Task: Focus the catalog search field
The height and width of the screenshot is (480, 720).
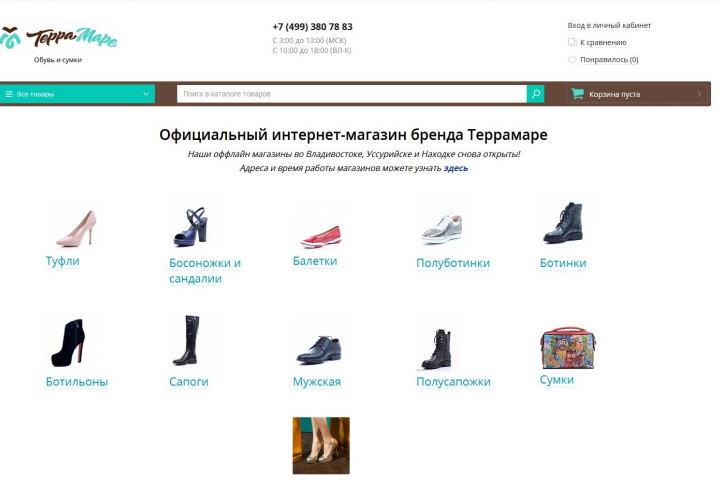Action: (x=352, y=94)
